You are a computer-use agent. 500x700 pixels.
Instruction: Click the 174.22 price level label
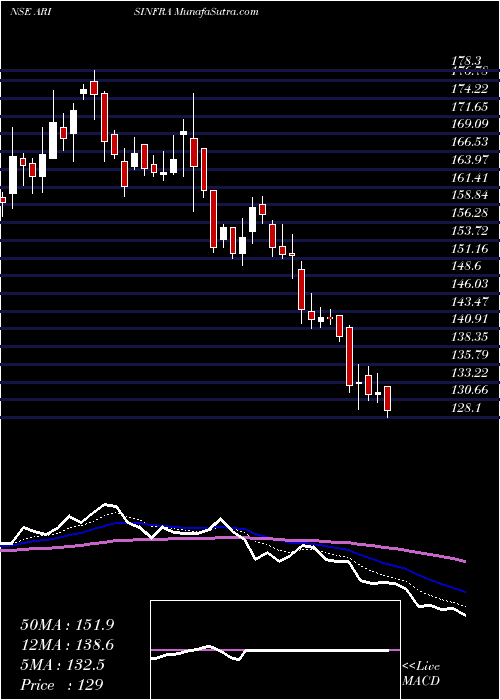470,89
